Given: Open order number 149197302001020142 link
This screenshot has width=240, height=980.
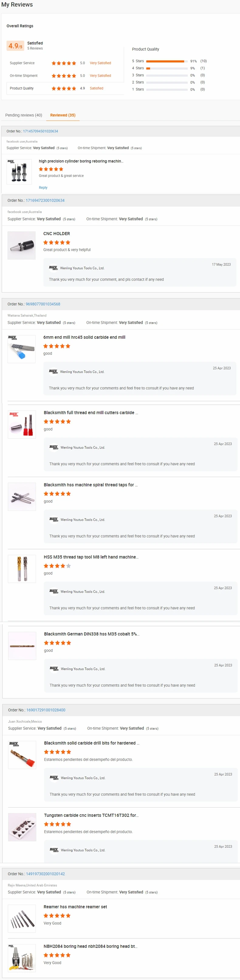Looking at the screenshot, I should [45, 874].
